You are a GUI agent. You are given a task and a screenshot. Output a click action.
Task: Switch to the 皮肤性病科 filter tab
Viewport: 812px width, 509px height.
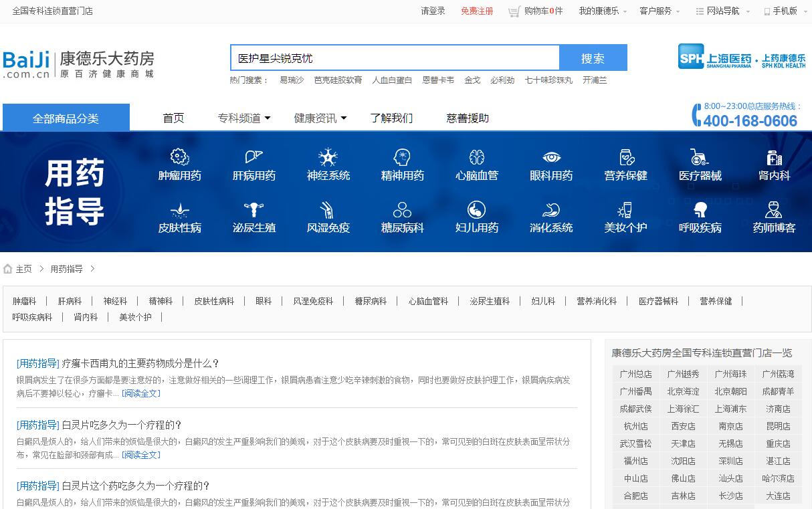(214, 301)
